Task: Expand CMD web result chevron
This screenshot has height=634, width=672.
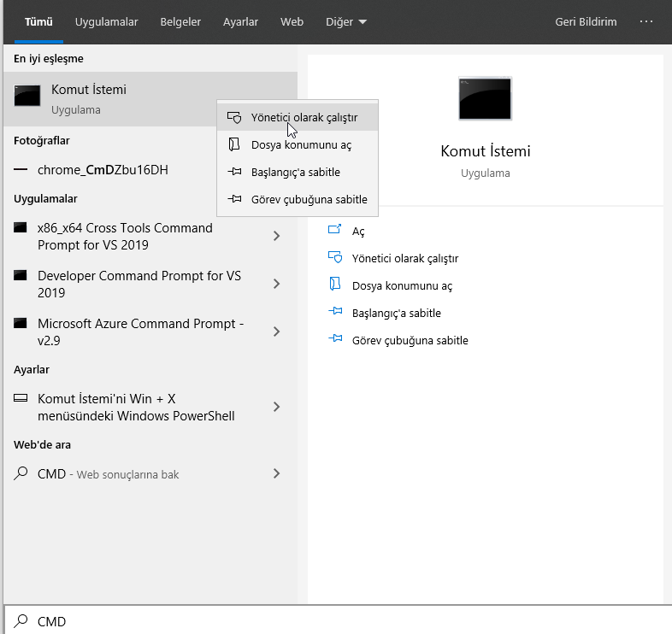Action: pos(276,473)
